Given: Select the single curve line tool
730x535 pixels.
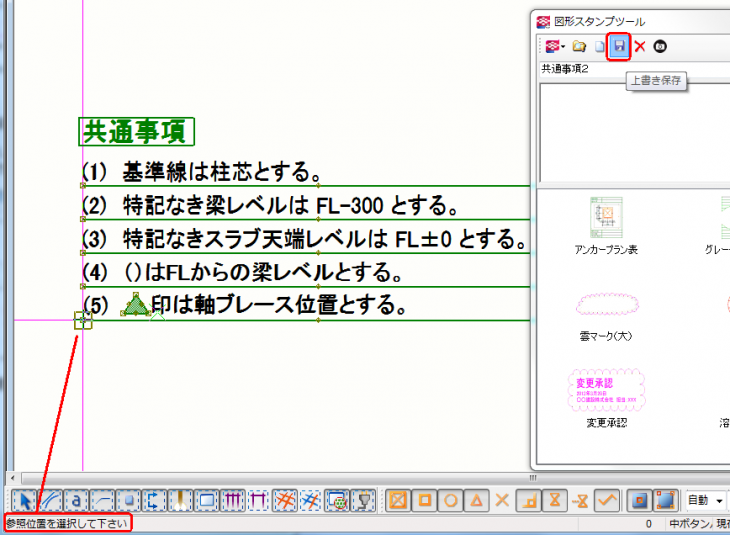Looking at the screenshot, I should 102,501.
